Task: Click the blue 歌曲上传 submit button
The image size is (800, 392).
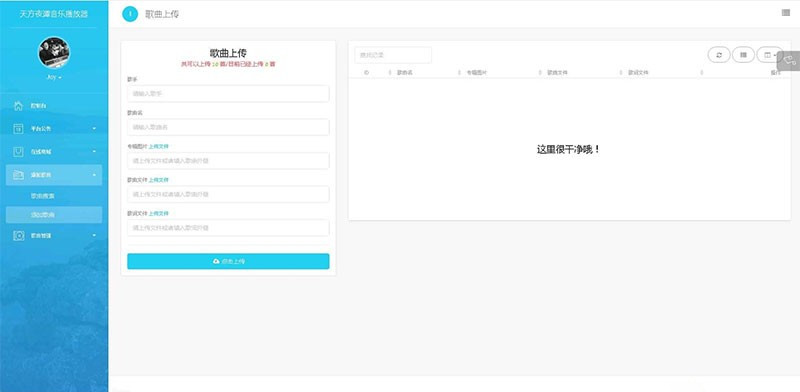Action: (x=228, y=261)
